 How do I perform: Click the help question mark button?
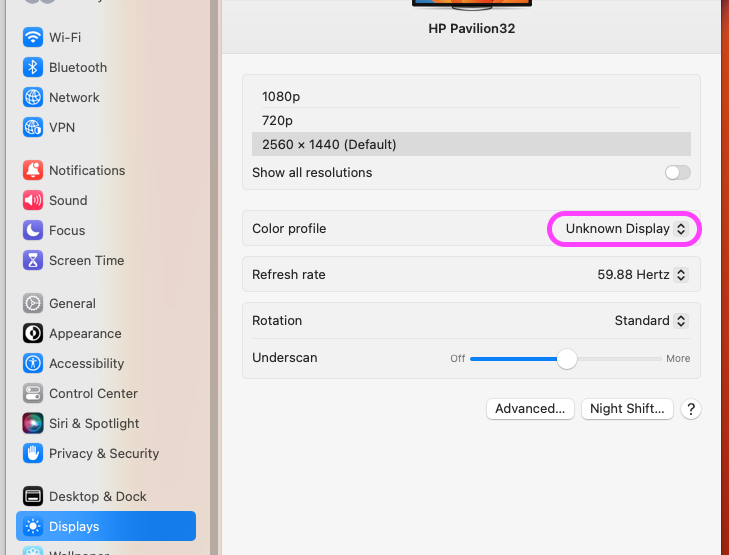(691, 409)
